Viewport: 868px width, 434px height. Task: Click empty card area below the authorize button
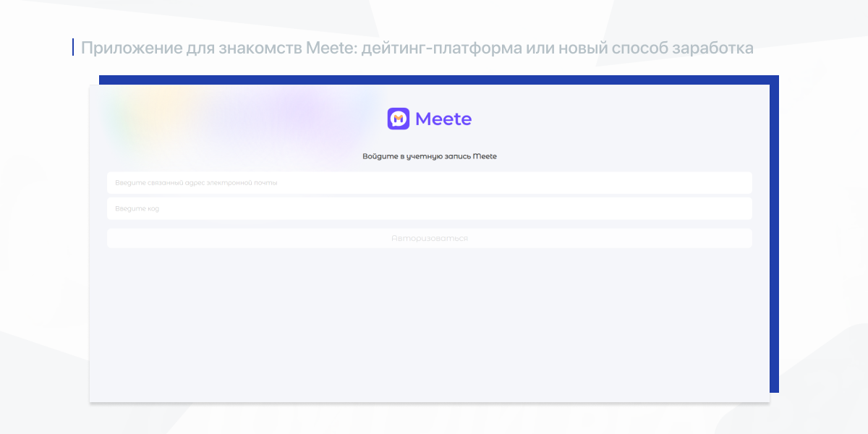click(429, 325)
